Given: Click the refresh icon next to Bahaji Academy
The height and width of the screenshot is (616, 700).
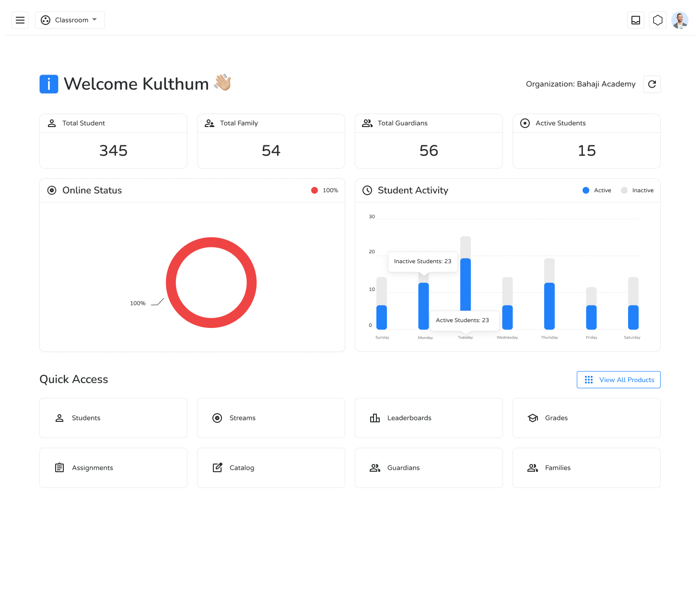Looking at the screenshot, I should [652, 84].
